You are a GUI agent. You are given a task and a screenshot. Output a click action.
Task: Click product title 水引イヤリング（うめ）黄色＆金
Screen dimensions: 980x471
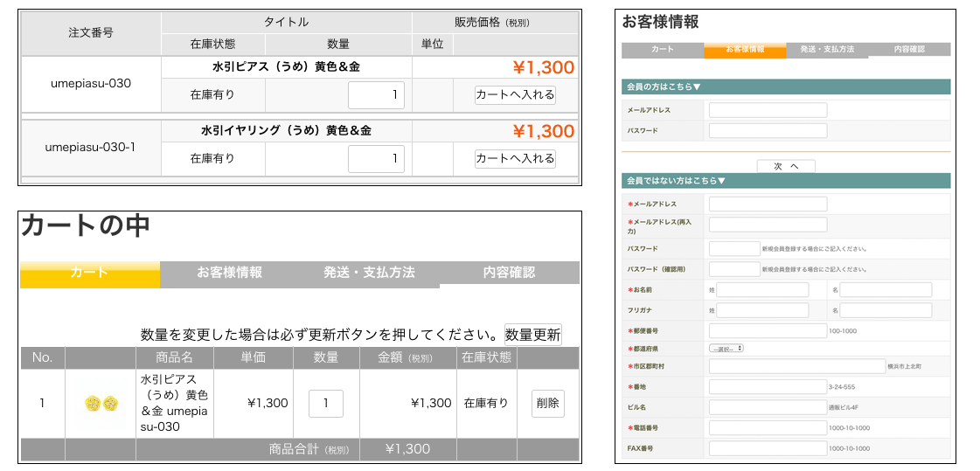286,131
